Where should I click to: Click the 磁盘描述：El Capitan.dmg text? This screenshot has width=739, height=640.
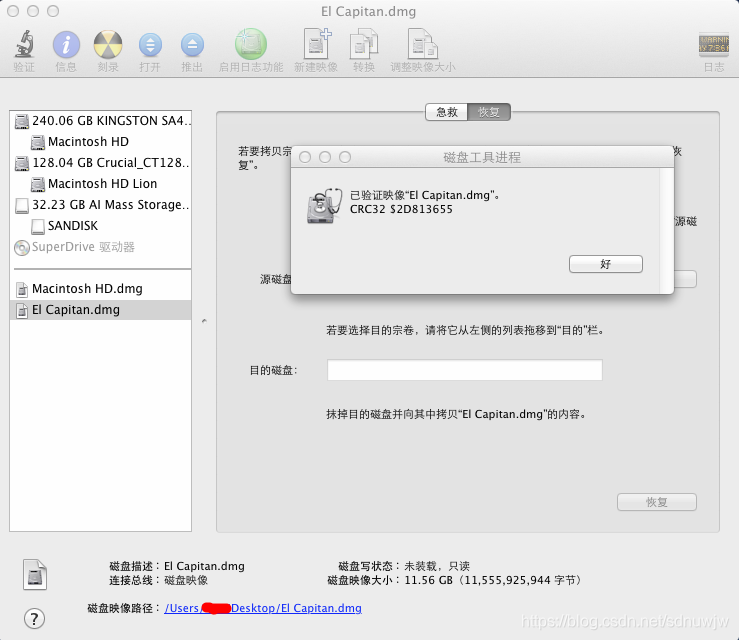pos(177,566)
